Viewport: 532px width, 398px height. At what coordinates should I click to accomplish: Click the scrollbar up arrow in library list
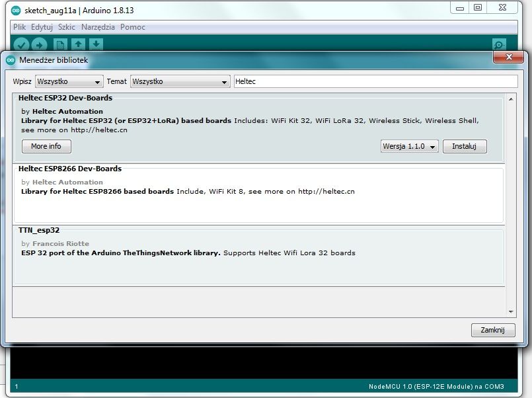click(x=511, y=99)
